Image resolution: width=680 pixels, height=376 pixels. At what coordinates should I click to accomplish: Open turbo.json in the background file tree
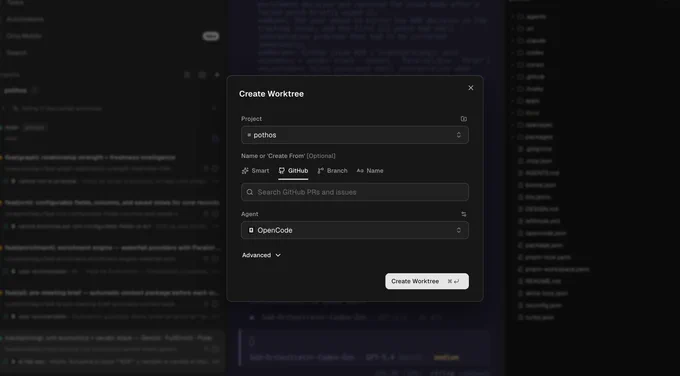(540, 317)
